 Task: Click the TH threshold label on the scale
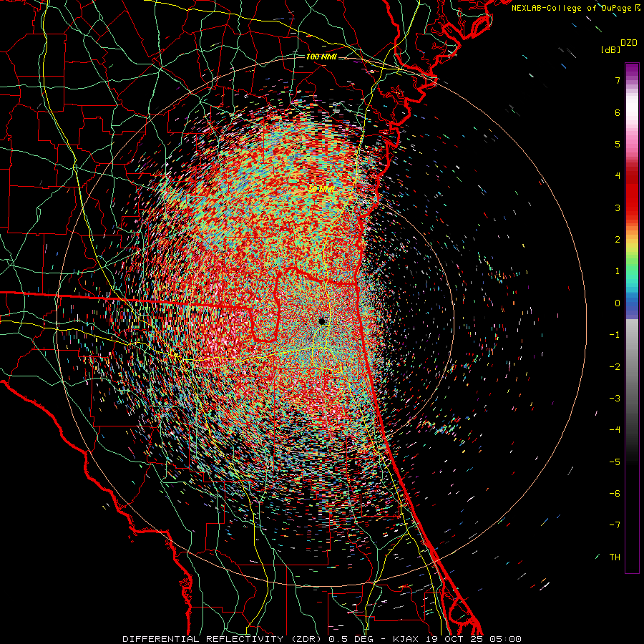tap(615, 557)
